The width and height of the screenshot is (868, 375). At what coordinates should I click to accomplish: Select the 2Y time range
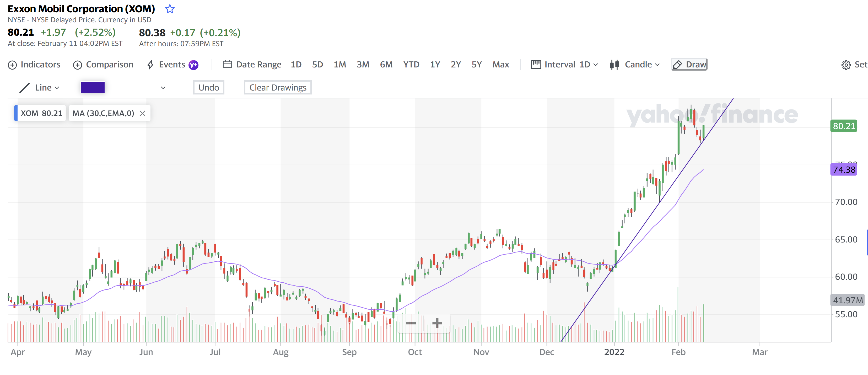point(456,64)
